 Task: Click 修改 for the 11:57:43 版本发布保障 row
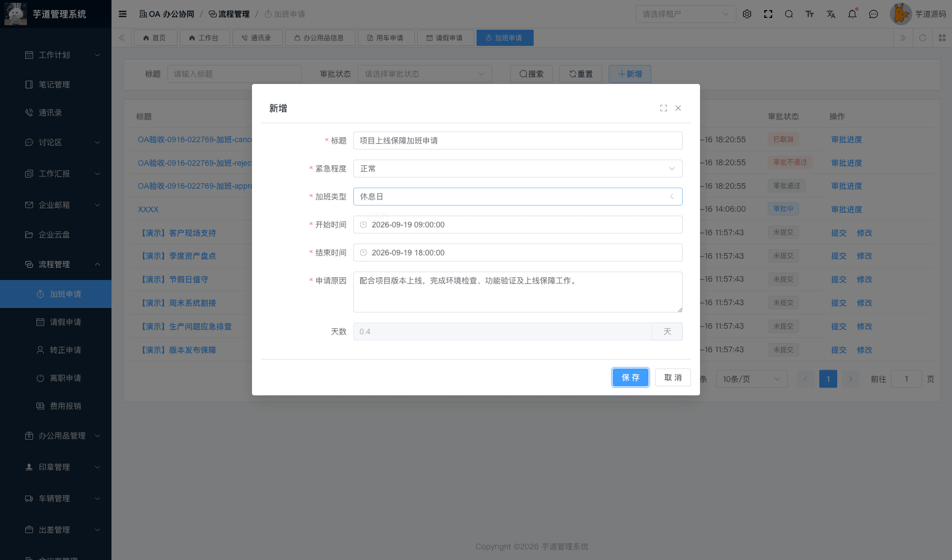[865, 350]
